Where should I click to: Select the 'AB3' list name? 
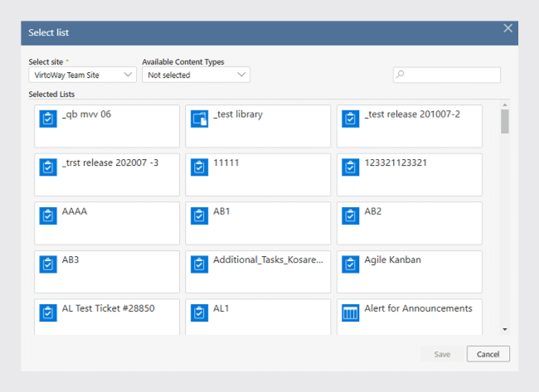[x=70, y=259]
